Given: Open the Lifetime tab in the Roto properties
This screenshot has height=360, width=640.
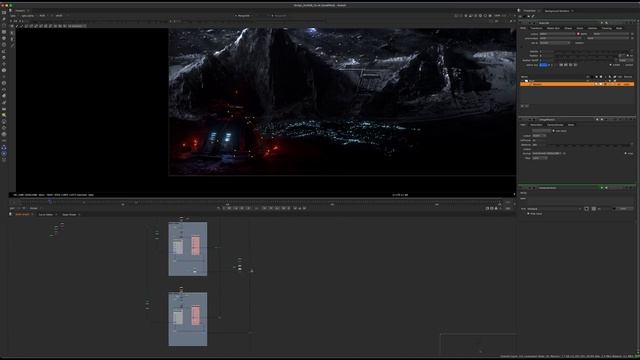Looking at the screenshot, I should tap(593, 28).
